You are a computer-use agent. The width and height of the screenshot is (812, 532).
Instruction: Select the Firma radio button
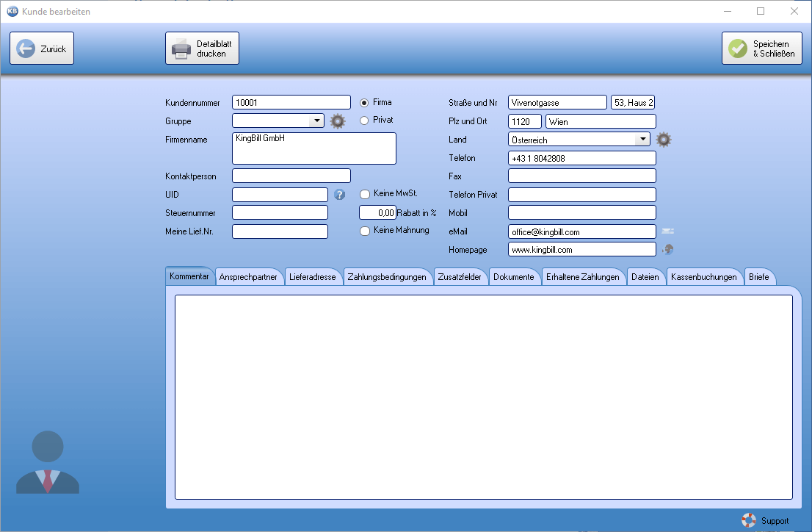[364, 103]
